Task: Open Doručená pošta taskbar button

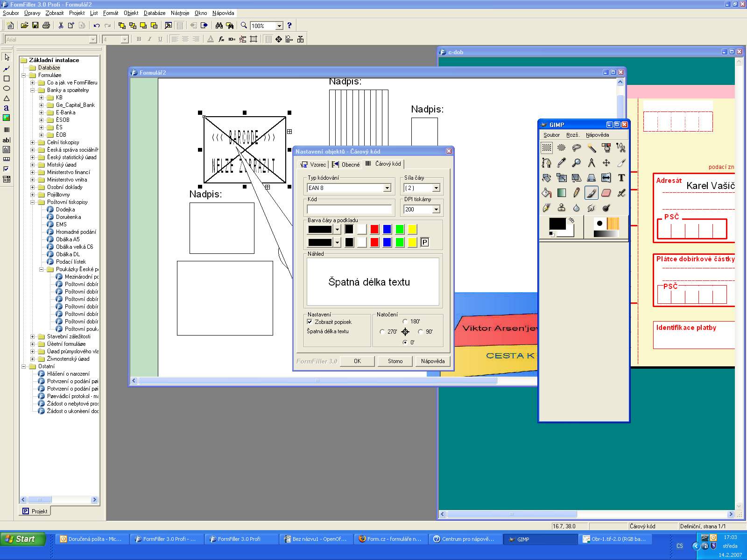Action: [x=92, y=539]
